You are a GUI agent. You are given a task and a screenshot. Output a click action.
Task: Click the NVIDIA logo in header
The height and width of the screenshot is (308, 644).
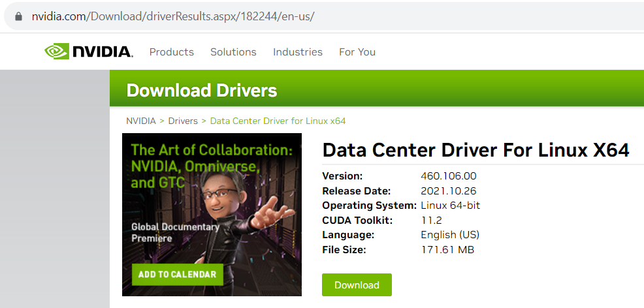click(89, 52)
